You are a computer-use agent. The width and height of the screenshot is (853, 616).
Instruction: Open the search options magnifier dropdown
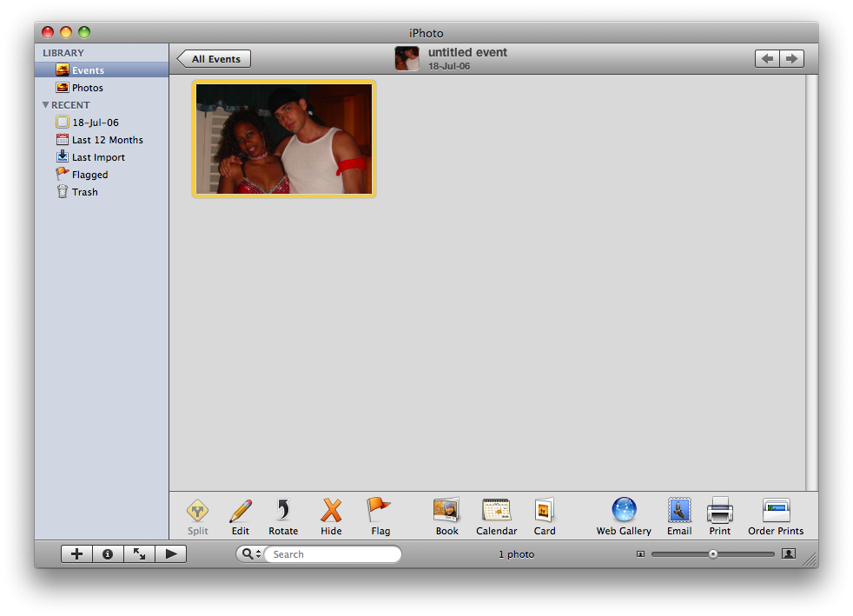[250, 554]
